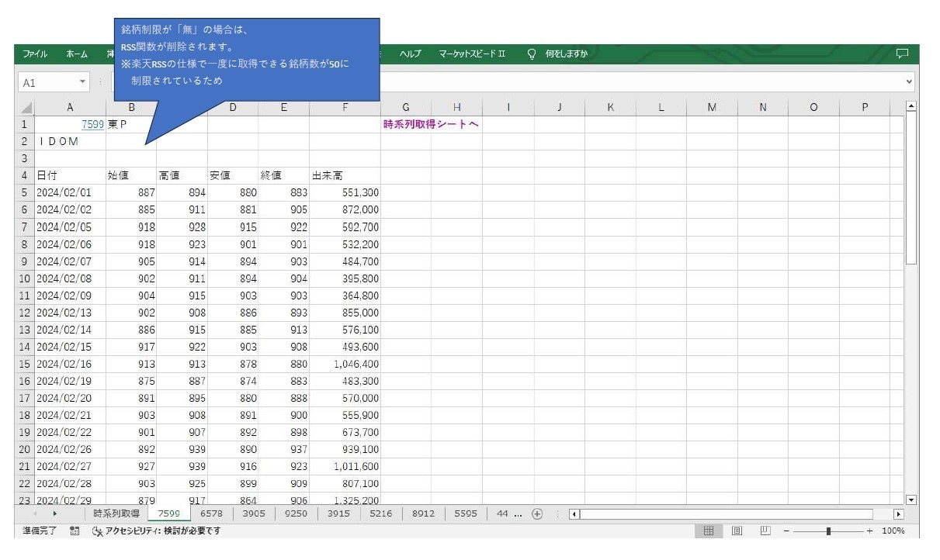Image resolution: width=940 pixels, height=560 pixels.
Task: Select volume cell 872,000
Action: 345,209
